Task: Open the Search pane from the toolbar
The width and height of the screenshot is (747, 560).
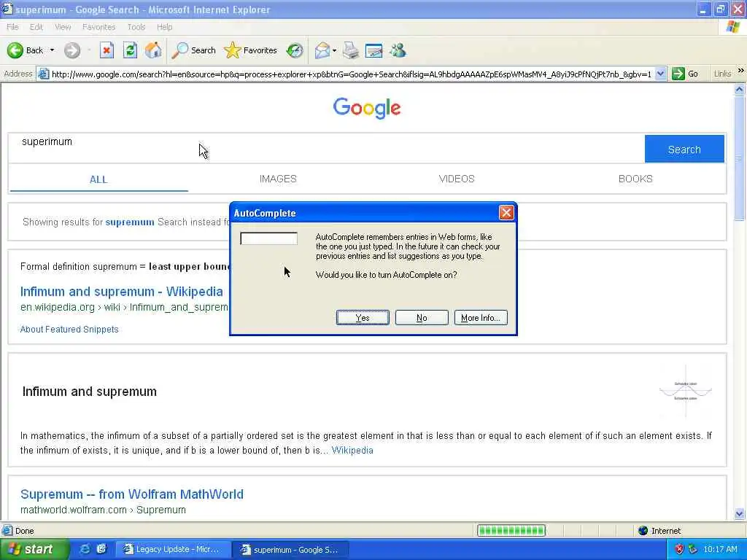Action: [193, 50]
